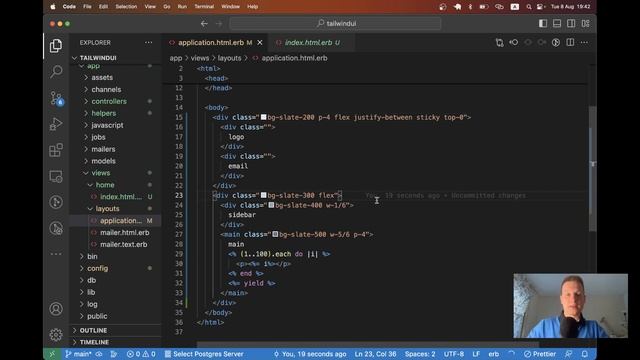The width and height of the screenshot is (640, 360).
Task: Show additional activity bar views ellipsis
Action: (56, 254)
